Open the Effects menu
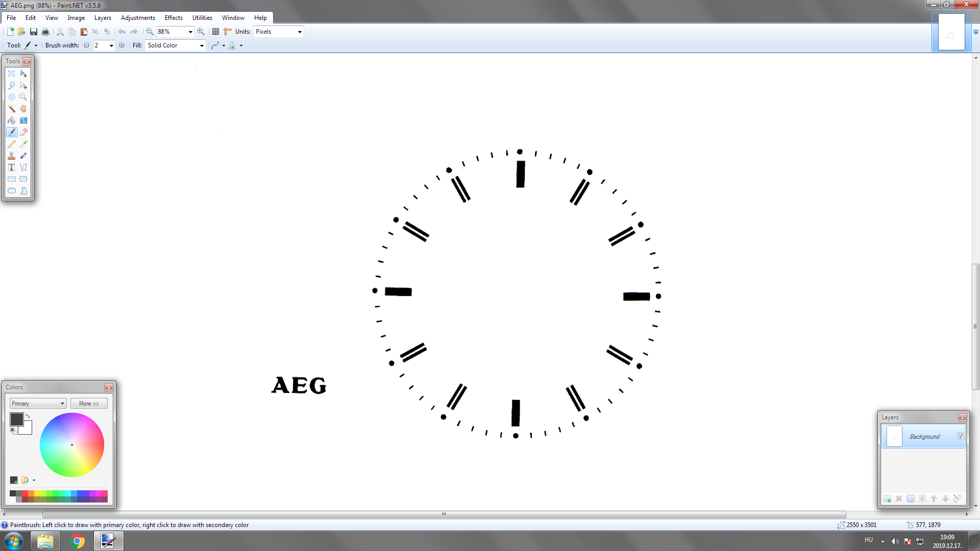The image size is (980, 551). [x=174, y=18]
